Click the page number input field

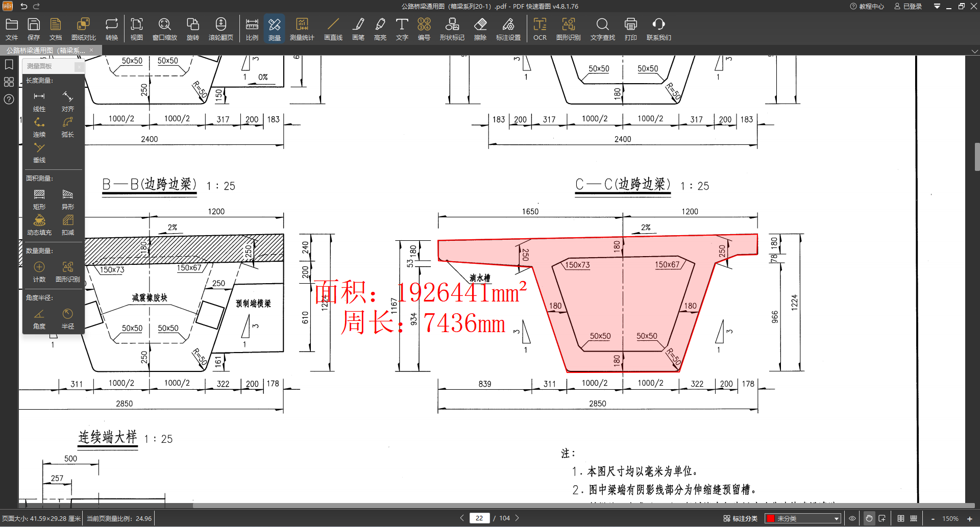(x=479, y=518)
